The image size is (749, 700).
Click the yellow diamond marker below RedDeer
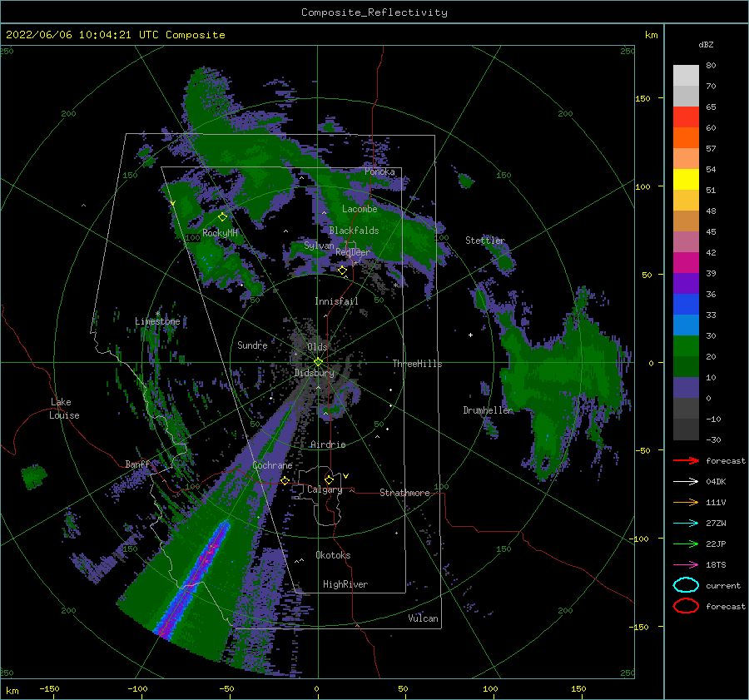[342, 271]
